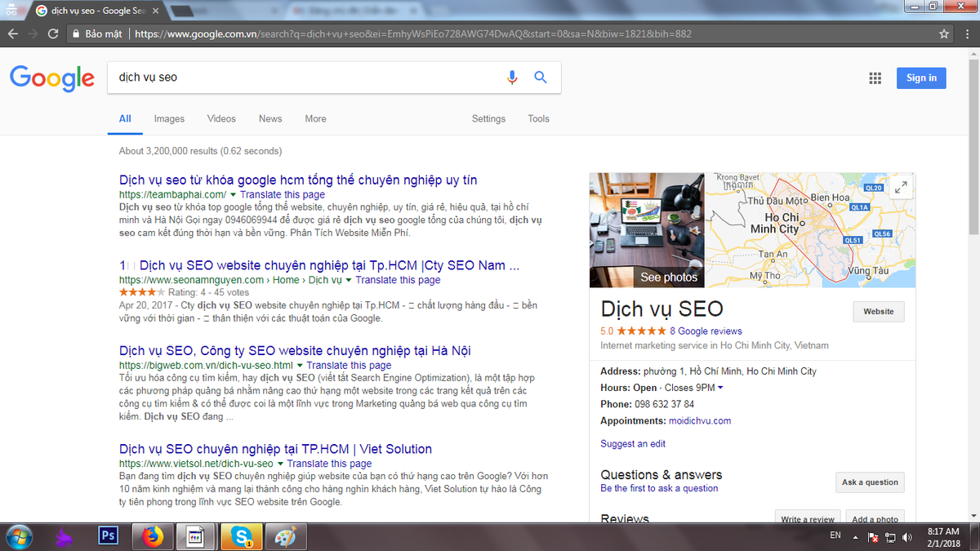This screenshot has height=551, width=980.
Task: Open the 8 Google reviews link
Action: pos(706,331)
